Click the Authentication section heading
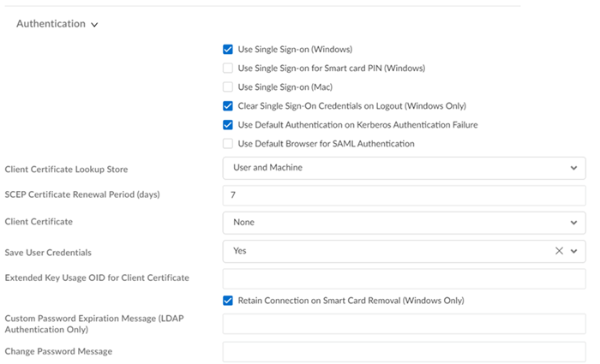Screen dimensions: 600x364 pyautogui.click(x=51, y=24)
